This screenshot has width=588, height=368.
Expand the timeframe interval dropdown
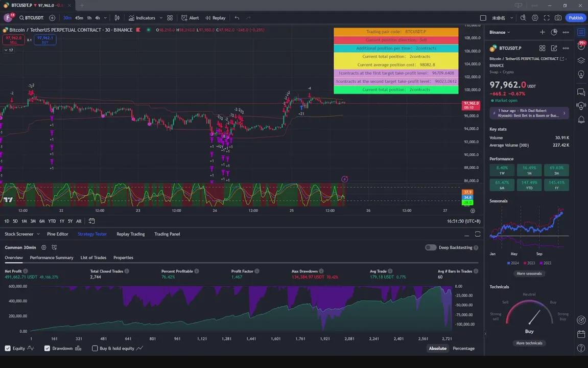coord(105,17)
